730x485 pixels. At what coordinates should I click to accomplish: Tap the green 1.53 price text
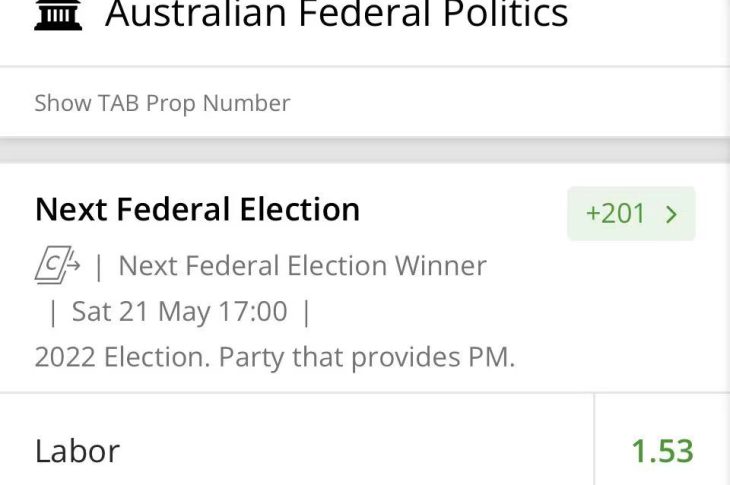[x=662, y=451]
